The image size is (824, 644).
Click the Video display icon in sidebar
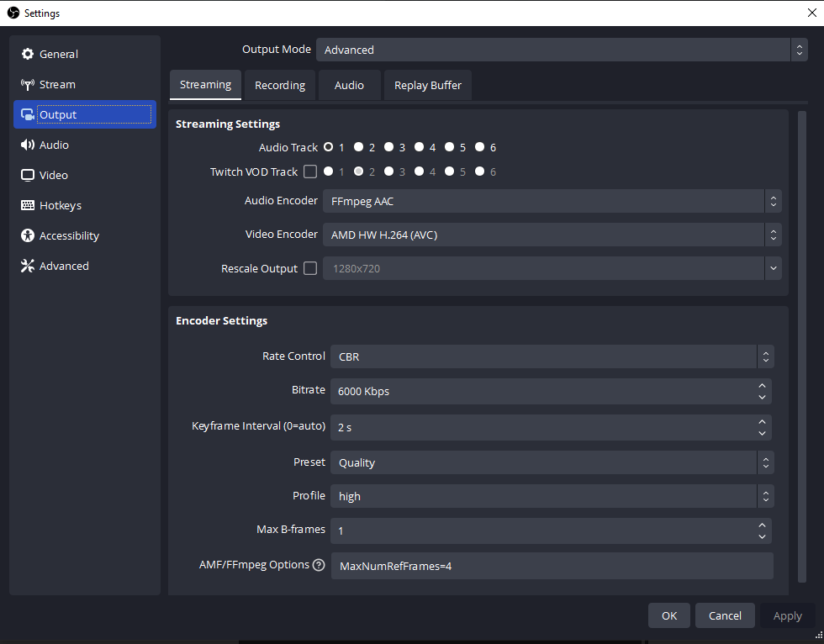(27, 175)
